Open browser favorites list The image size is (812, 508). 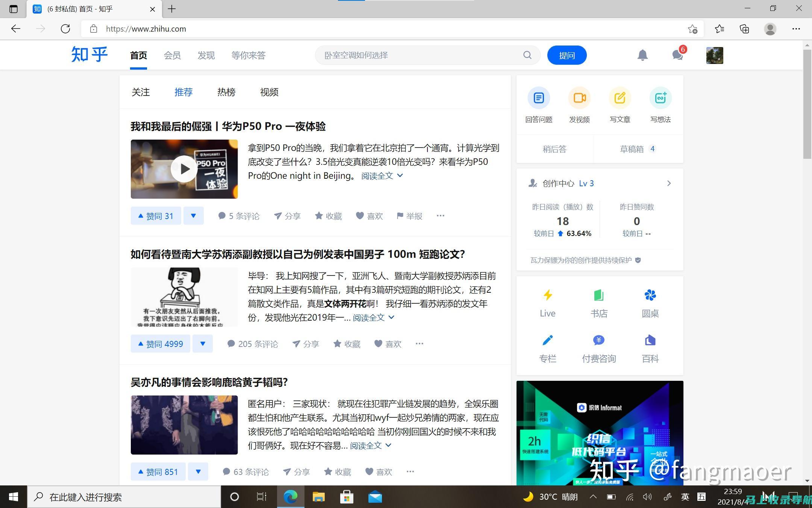[x=720, y=29]
